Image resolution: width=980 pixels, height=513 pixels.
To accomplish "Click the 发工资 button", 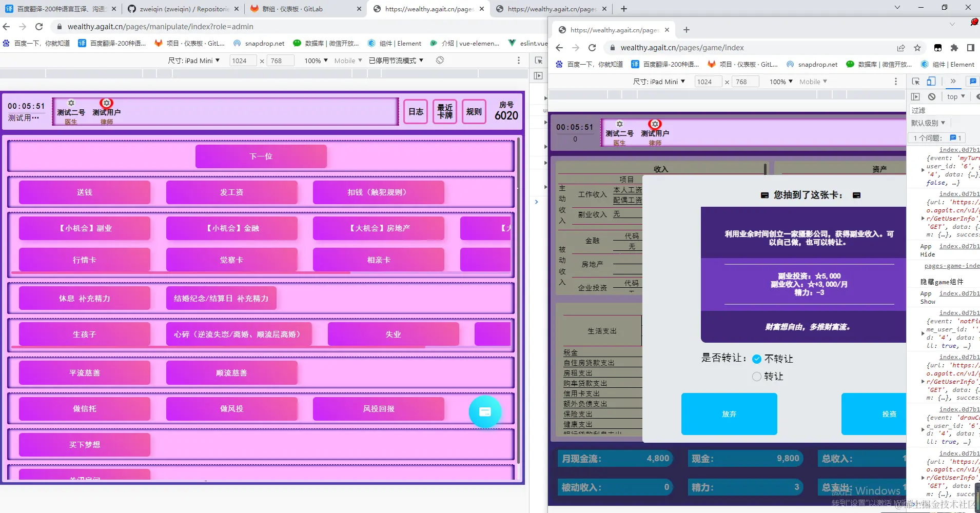I will 232,192.
